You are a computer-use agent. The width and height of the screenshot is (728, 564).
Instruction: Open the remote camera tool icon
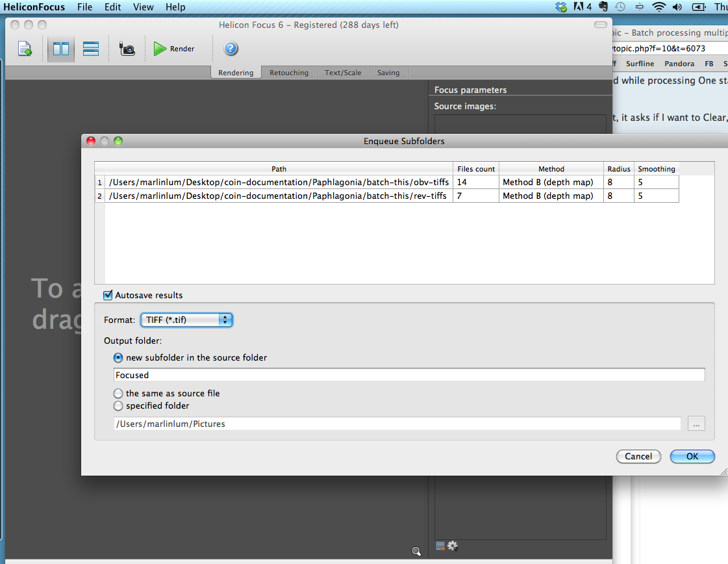[x=127, y=48]
